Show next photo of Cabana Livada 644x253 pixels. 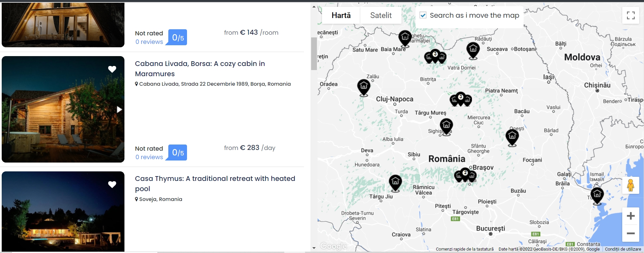tap(119, 109)
